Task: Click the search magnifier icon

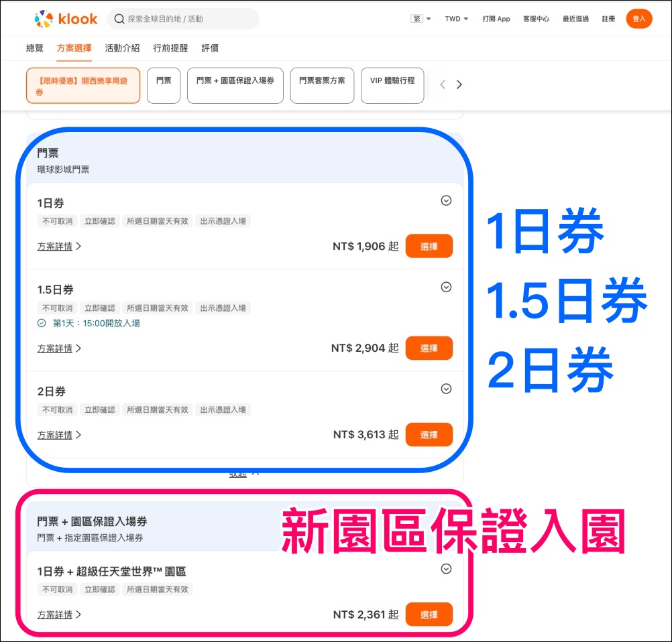Action: pos(119,19)
